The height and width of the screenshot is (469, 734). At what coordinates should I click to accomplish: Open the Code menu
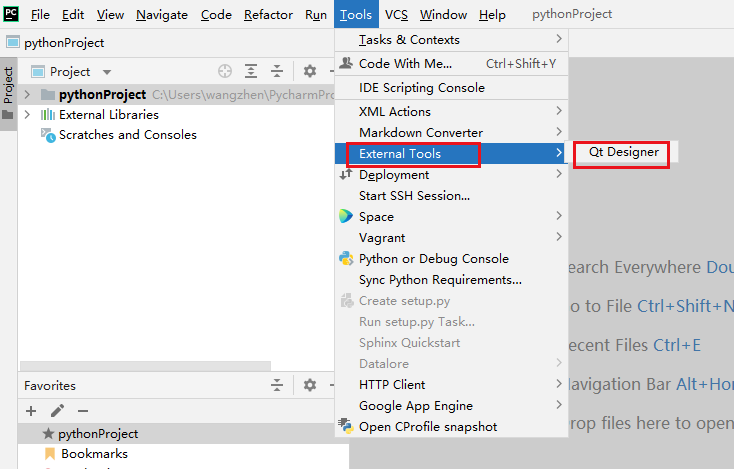(216, 15)
